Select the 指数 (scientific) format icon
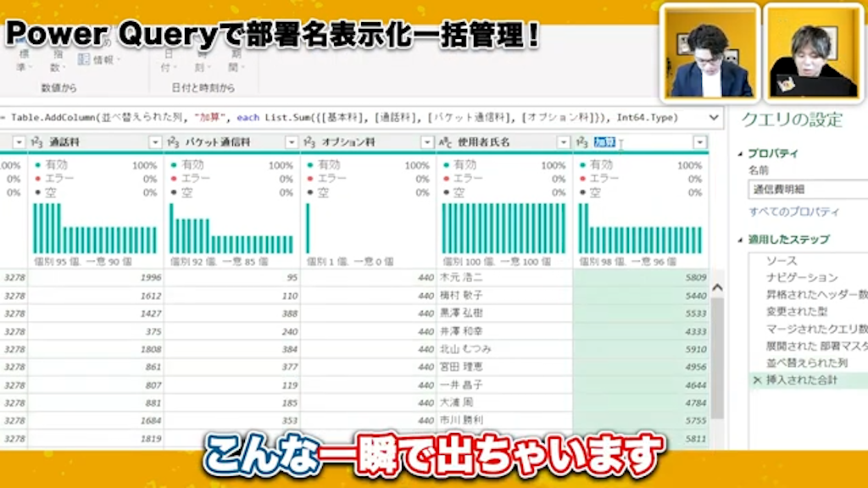Viewport: 868px width, 488px height. click(x=56, y=59)
